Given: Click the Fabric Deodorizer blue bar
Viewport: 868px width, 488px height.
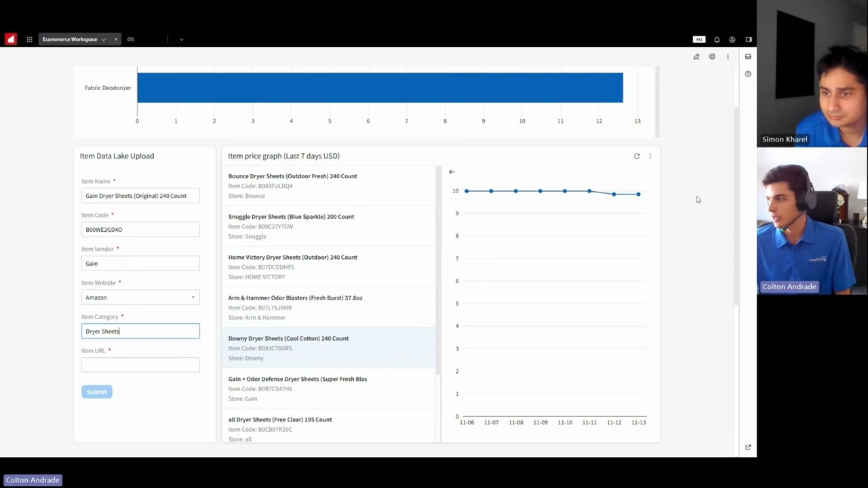Looking at the screenshot, I should coord(380,87).
